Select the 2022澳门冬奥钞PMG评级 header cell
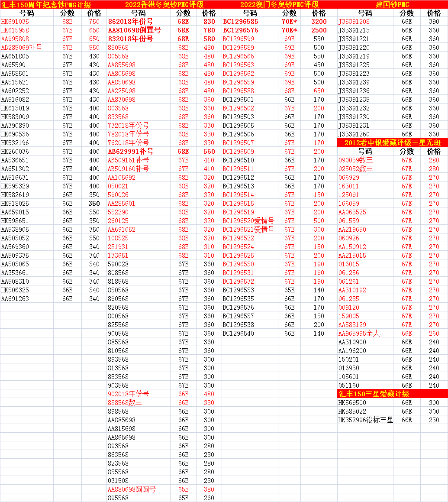Screen dimensions: 448x502 click(x=279, y=5)
